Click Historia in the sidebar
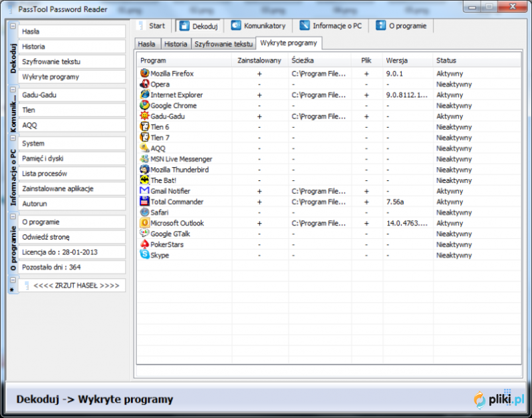 [x=72, y=47]
